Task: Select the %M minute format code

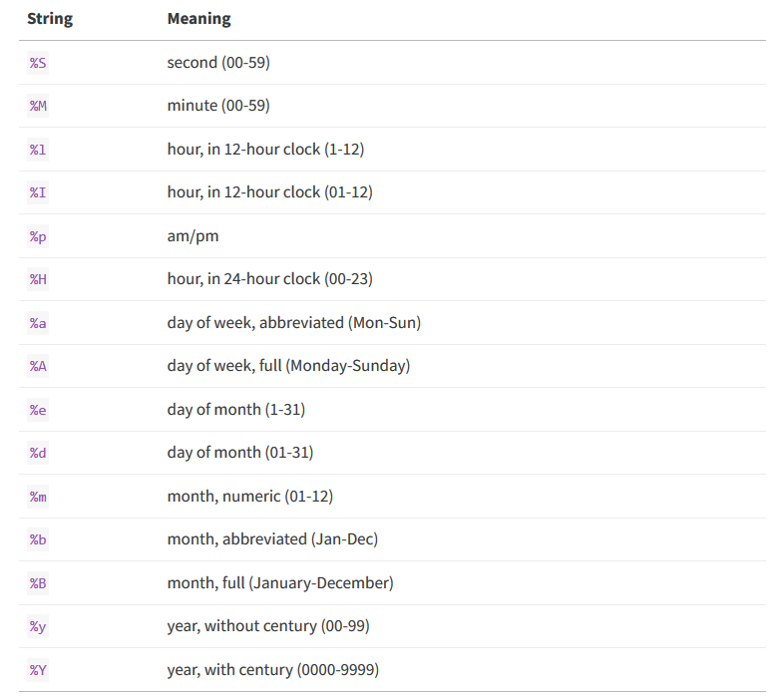Action: pyautogui.click(x=38, y=106)
